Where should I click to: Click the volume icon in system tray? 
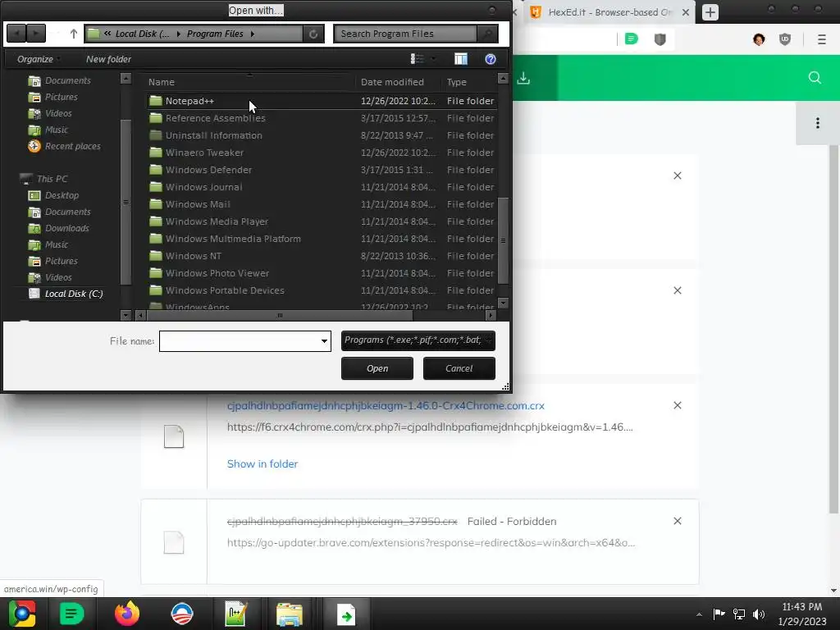tap(759, 614)
